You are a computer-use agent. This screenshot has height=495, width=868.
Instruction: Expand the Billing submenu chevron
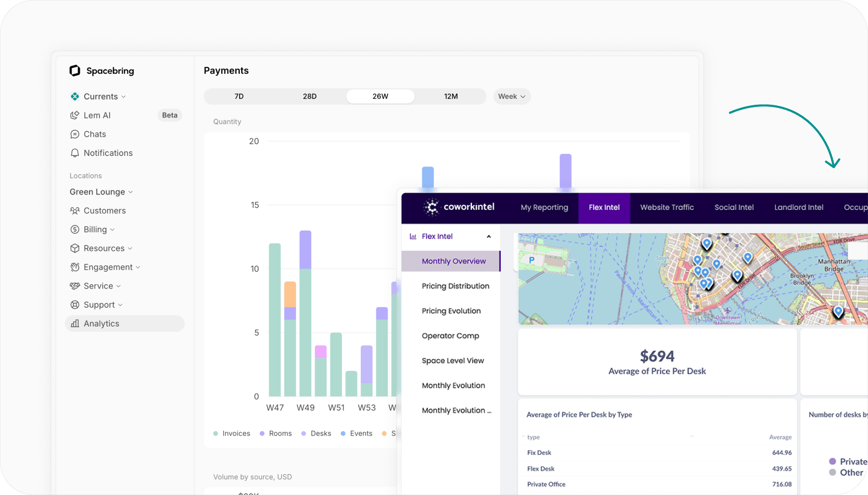[x=113, y=230]
